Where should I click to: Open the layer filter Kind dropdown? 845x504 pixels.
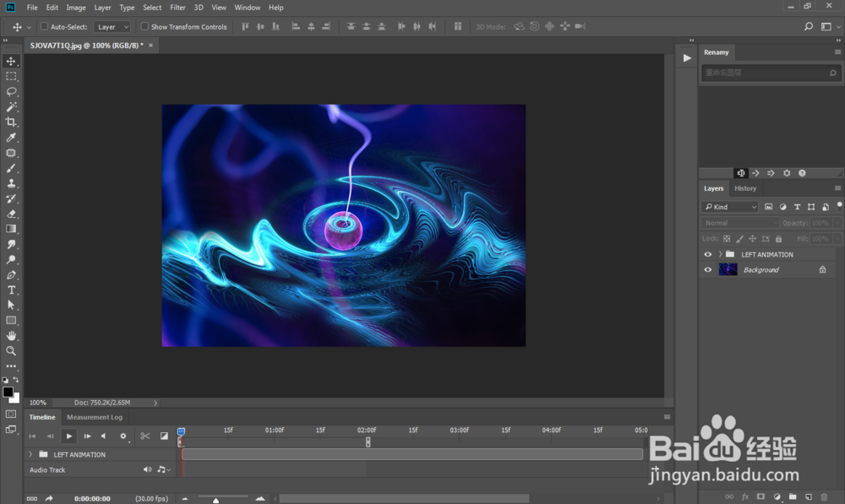pos(730,207)
